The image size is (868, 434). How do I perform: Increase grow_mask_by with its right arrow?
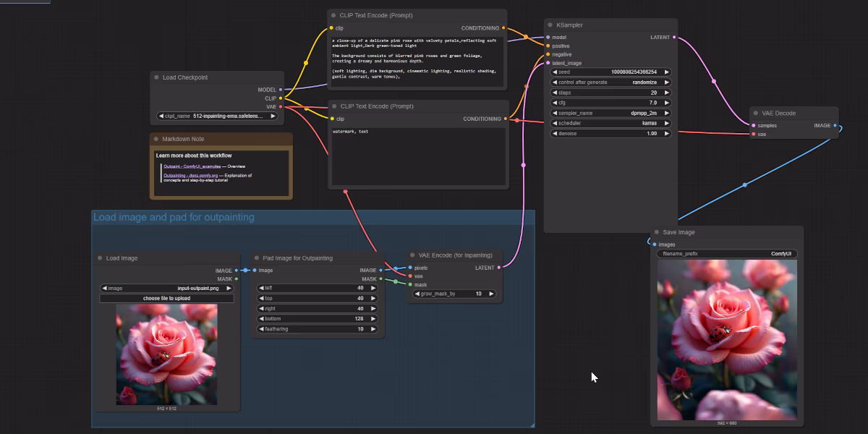click(491, 294)
